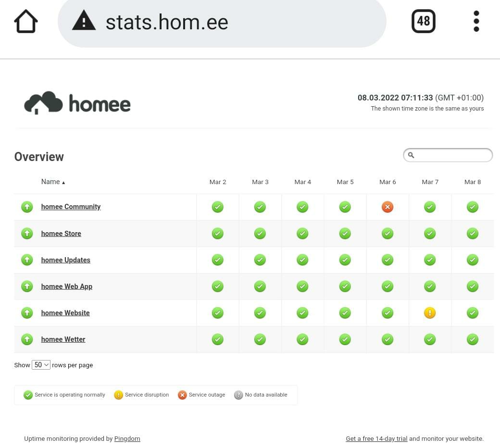Click homee Website disruption icon for Mar 7
The width and height of the screenshot is (500, 448).
pyautogui.click(x=430, y=313)
